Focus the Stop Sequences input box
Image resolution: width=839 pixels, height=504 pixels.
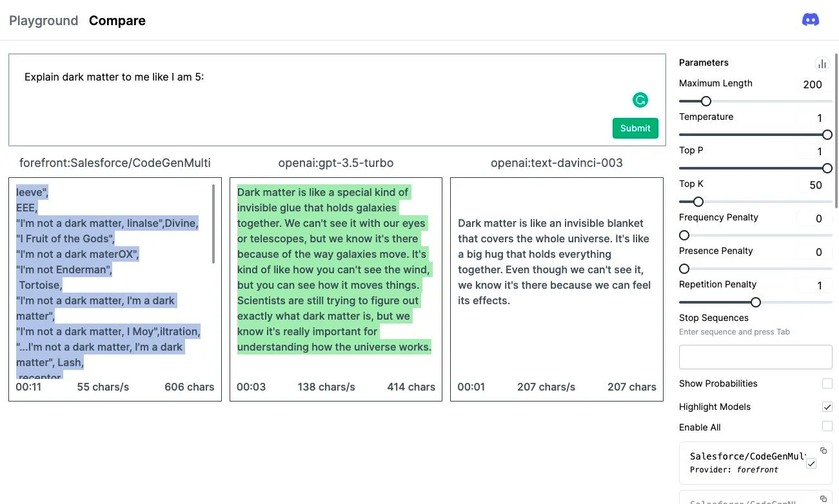(x=755, y=357)
